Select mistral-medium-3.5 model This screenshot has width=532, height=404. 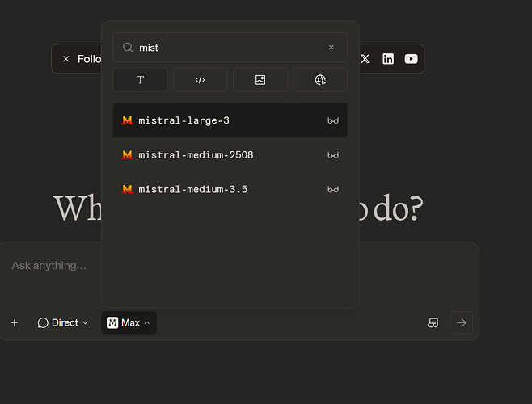[x=230, y=189]
